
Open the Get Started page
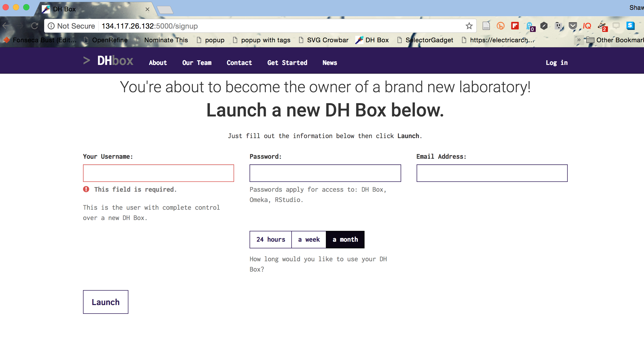tap(287, 63)
